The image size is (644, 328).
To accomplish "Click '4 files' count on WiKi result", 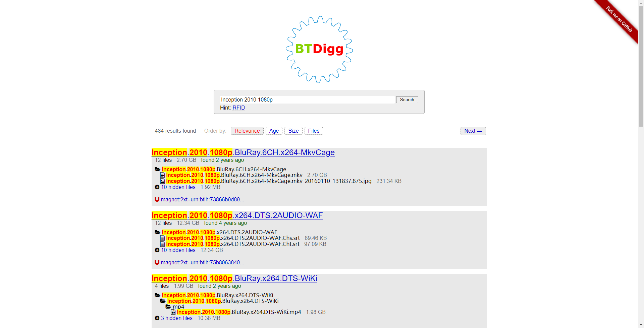I will (162, 286).
